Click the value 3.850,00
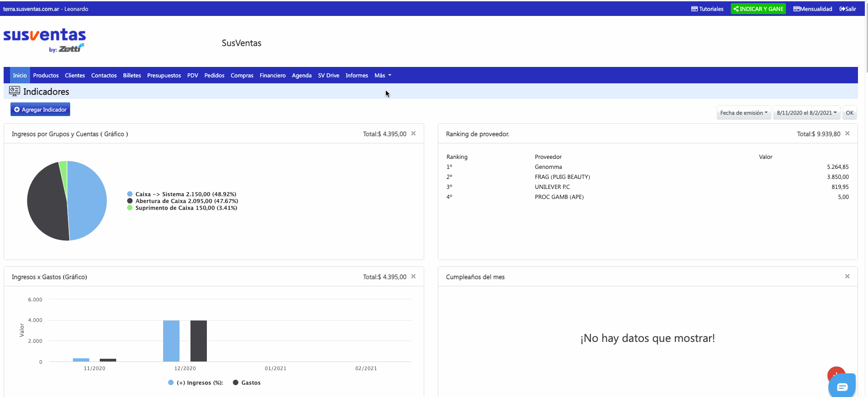 (837, 177)
